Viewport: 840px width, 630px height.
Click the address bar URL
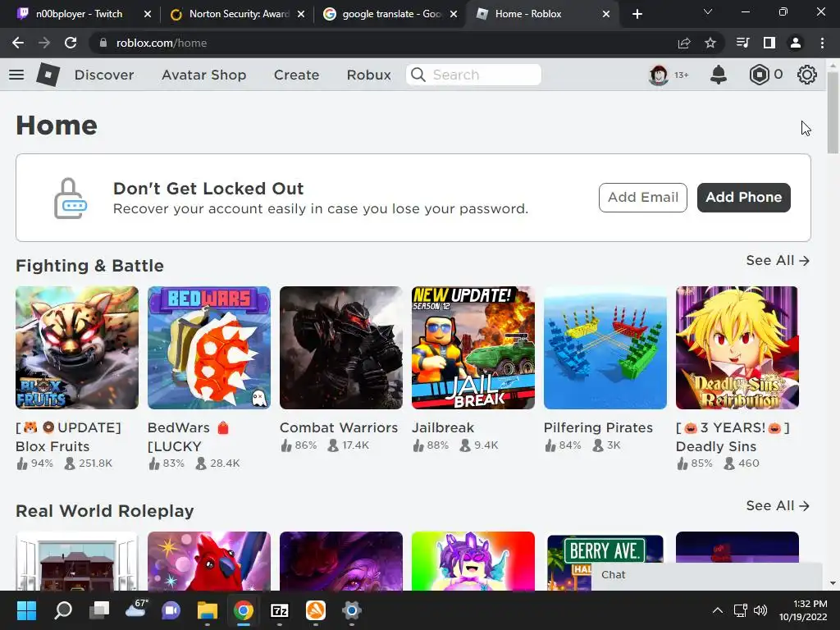[162, 43]
